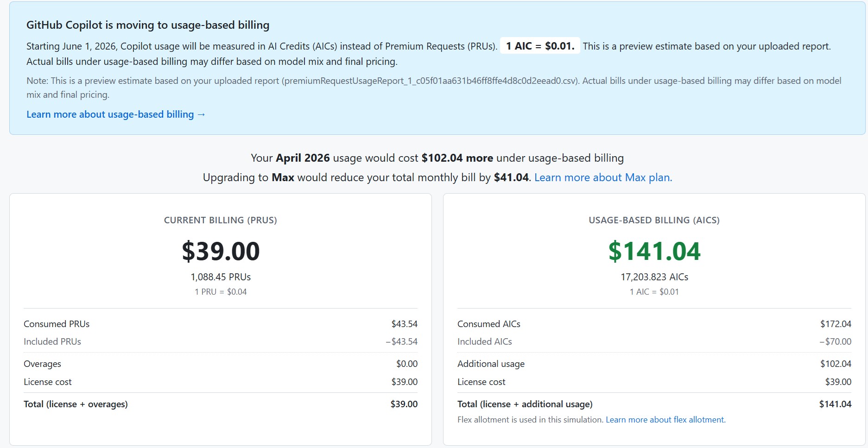
Task: Click the bold '1 AIC = $0.01.' badge in the banner
Action: (x=540, y=46)
